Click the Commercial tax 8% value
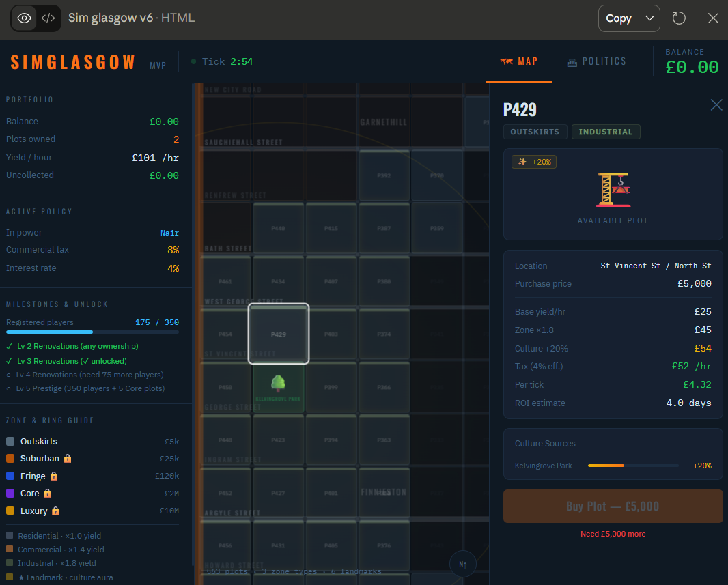The width and height of the screenshot is (728, 585). coord(173,250)
